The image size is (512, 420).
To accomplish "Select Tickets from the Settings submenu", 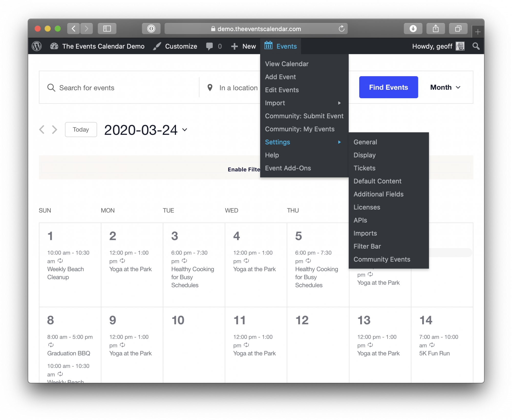I will tap(364, 168).
